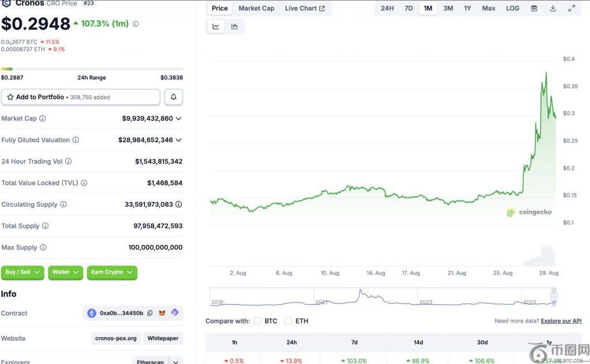Tick the ETH compare checkbox
The image size is (590, 364).
(x=288, y=321)
